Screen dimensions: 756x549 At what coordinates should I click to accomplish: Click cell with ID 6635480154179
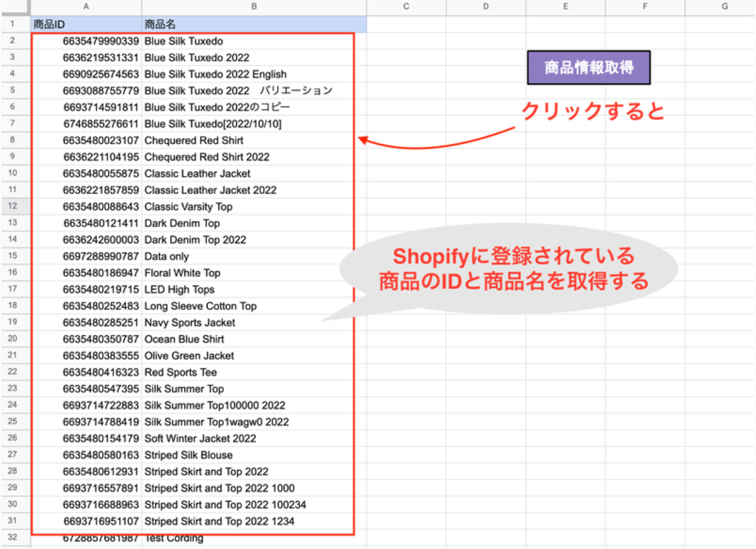click(x=86, y=438)
